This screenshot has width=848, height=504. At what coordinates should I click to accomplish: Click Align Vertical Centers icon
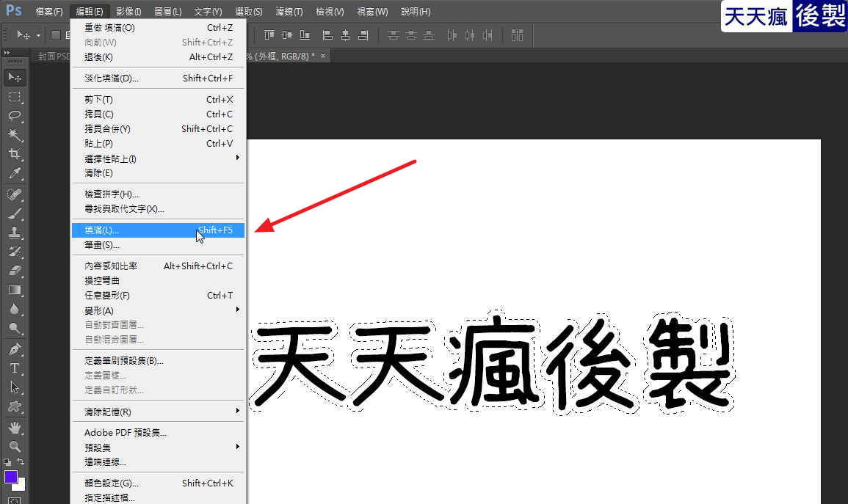tap(286, 36)
